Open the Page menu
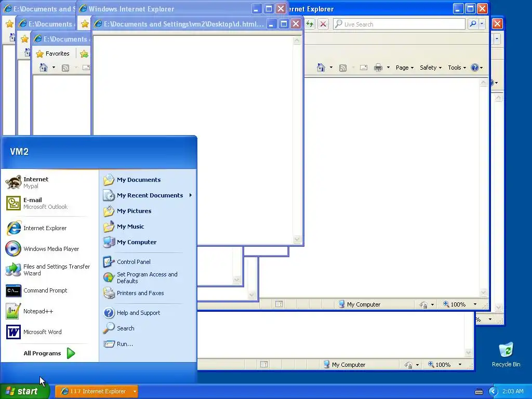 (x=405, y=68)
